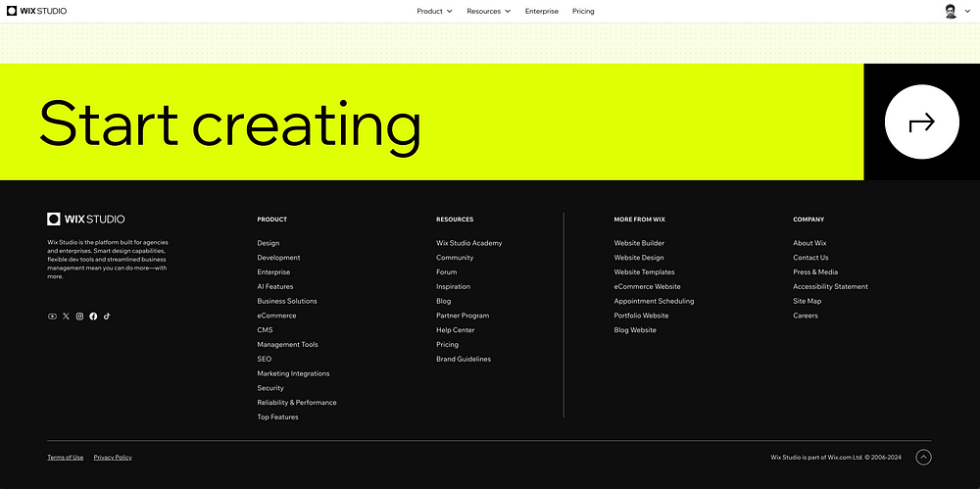Click the Wix Studio footer logo
The image size is (980, 489).
pos(86,219)
